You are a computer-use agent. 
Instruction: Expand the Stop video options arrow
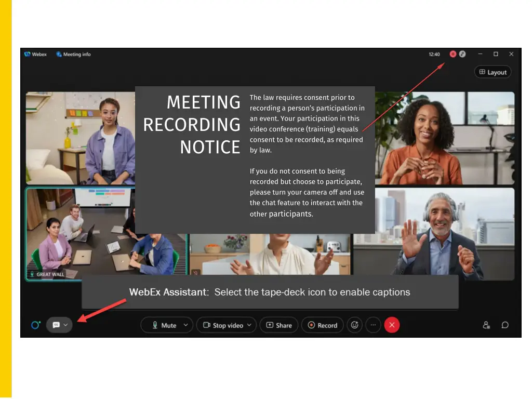(x=249, y=325)
